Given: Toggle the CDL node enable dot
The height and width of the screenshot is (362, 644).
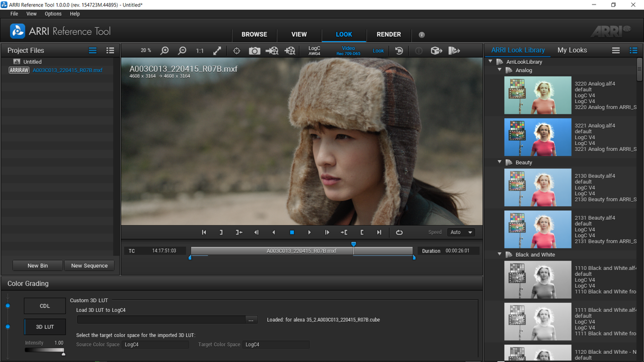Looking at the screenshot, I should pyautogui.click(x=8, y=306).
